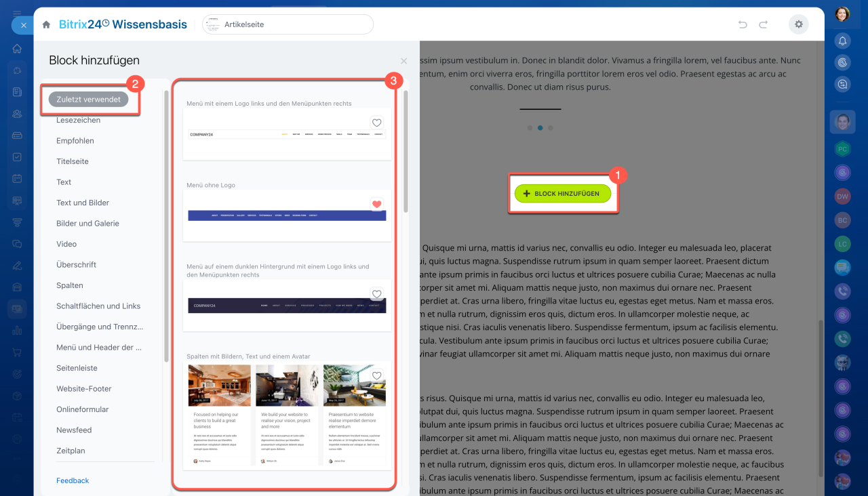
Task: Open the Artikelseite page selector
Action: point(288,24)
